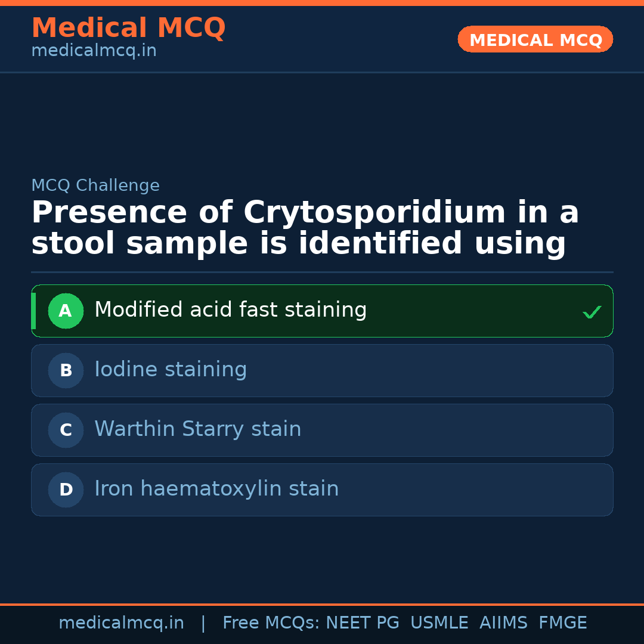
Task: Click the MCQ Challenge label
Action: point(95,185)
